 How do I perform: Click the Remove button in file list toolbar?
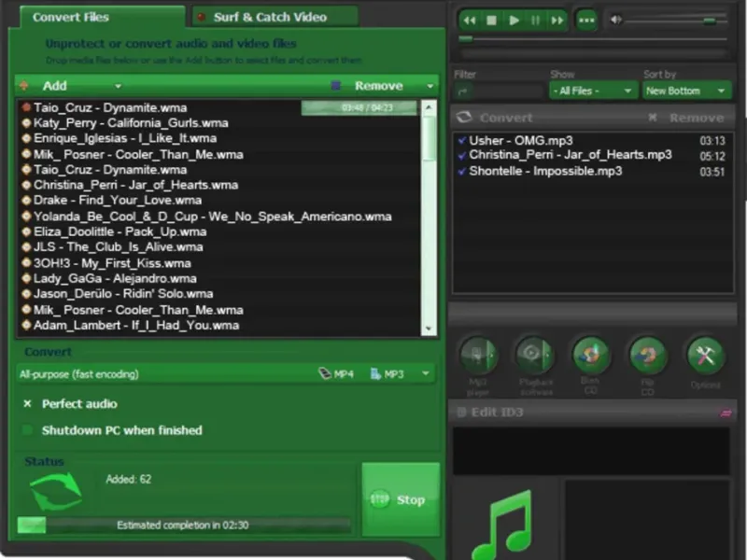[379, 86]
